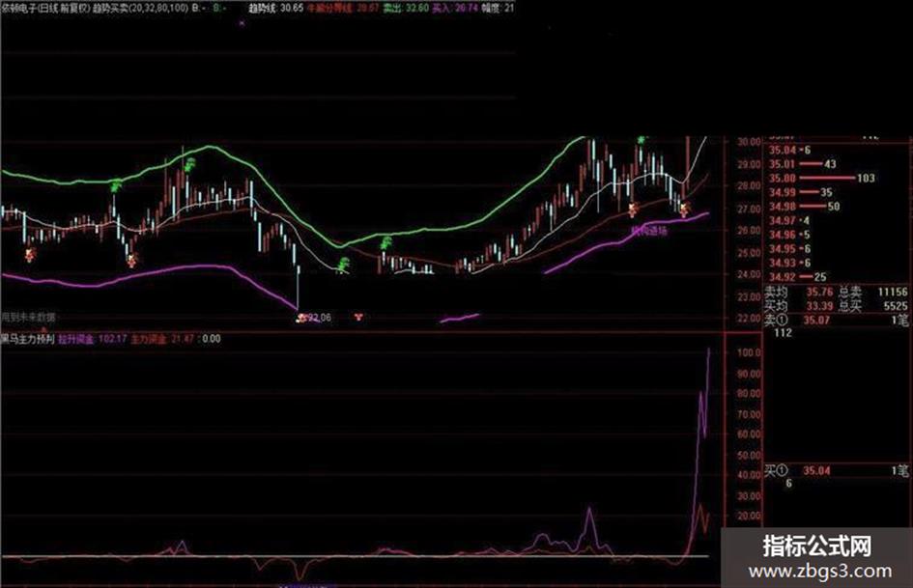Click the 用到未来数据 warning text
Screen dimensions: 913x588
click(x=28, y=318)
